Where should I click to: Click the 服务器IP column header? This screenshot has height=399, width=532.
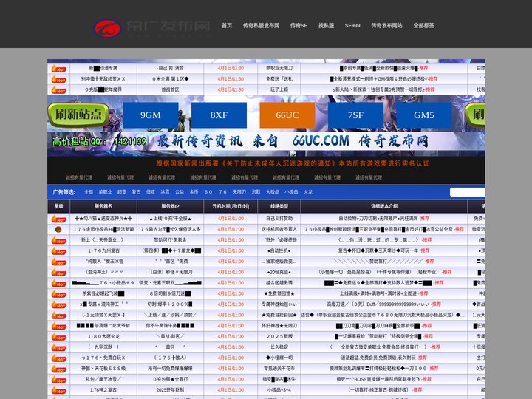pos(170,206)
